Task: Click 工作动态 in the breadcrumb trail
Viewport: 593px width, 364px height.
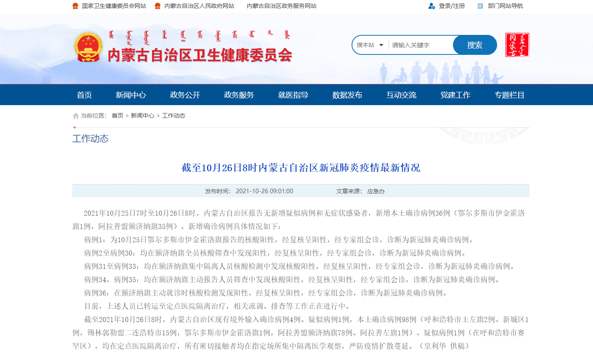Action: (x=174, y=116)
